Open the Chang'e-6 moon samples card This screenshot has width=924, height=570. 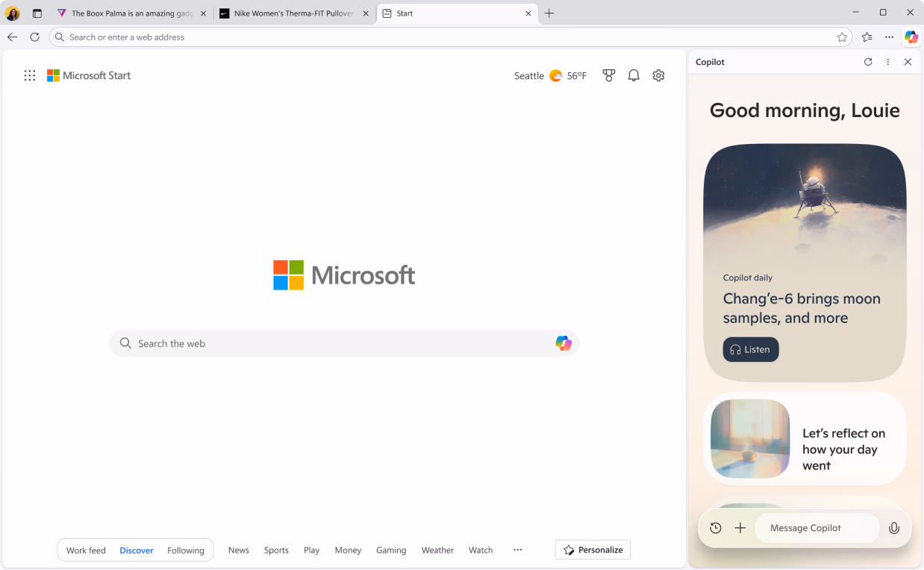[805, 263]
